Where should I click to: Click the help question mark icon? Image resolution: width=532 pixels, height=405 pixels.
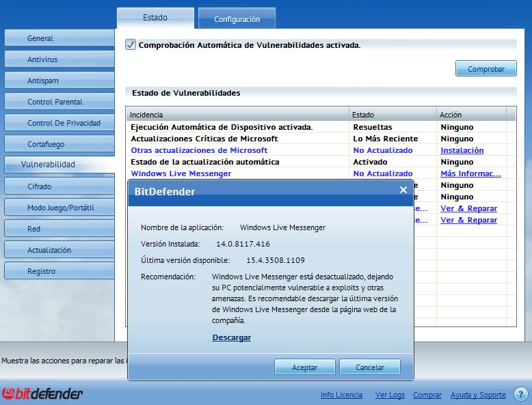pos(521,394)
